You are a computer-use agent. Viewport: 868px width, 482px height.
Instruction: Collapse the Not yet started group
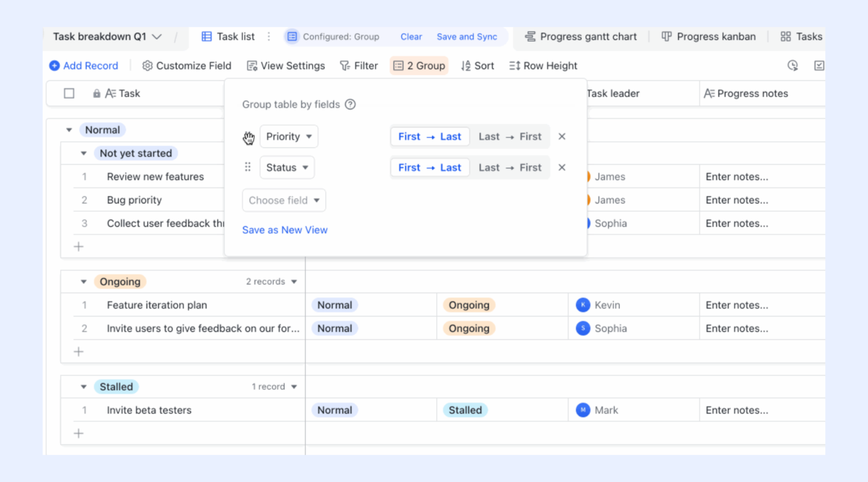[84, 153]
